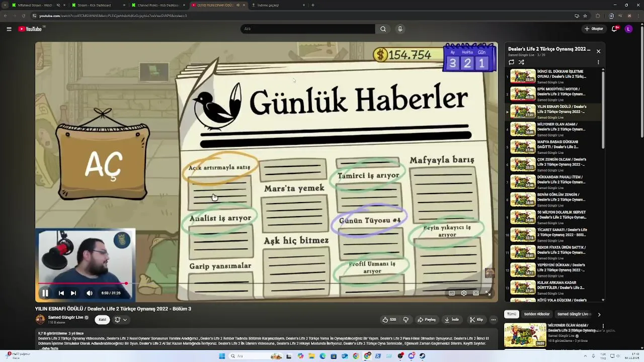Open Samed Güngör Live channel name
This screenshot has width=644, height=362.
65,317
